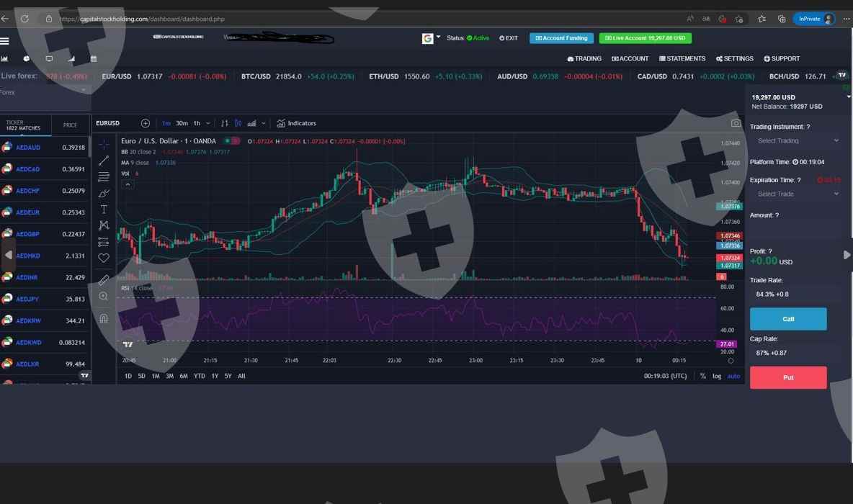Screen dimensions: 853x504
Task: Take a chart snapshot with camera icon
Action: (735, 123)
